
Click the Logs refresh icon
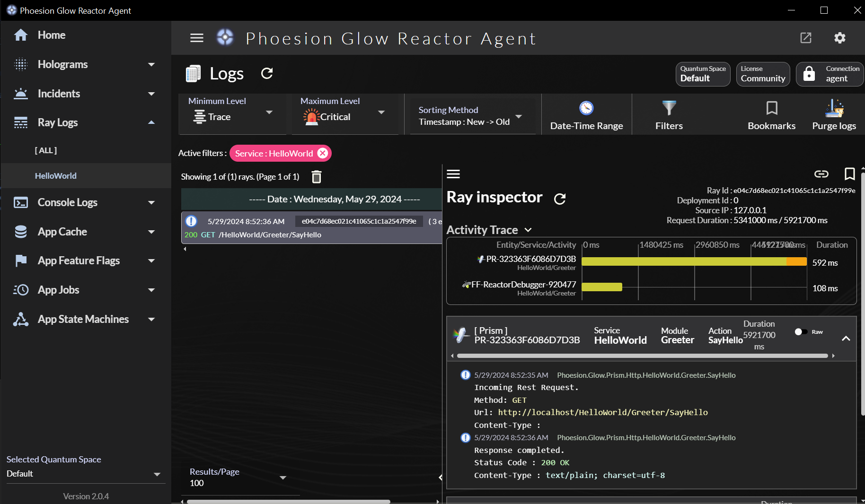(267, 73)
